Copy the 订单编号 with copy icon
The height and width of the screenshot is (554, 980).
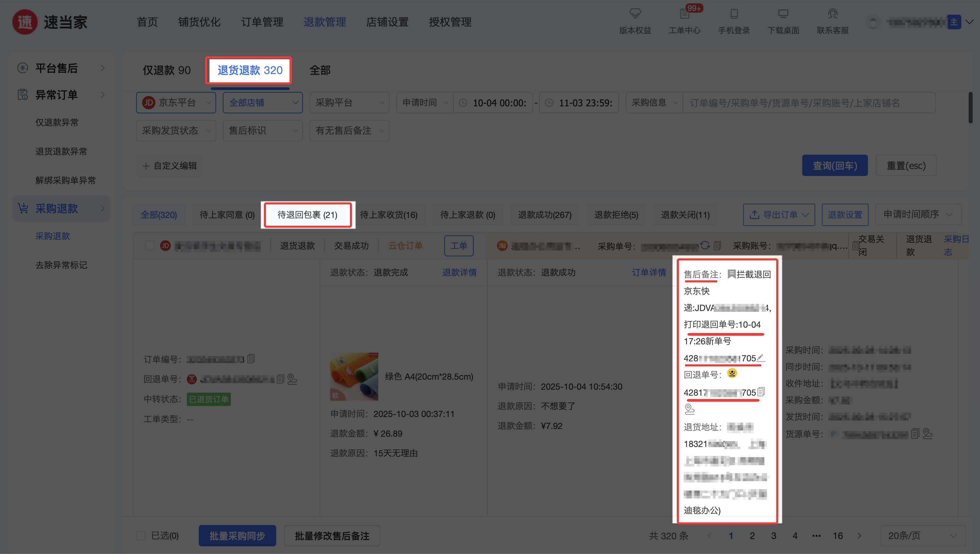(x=251, y=358)
